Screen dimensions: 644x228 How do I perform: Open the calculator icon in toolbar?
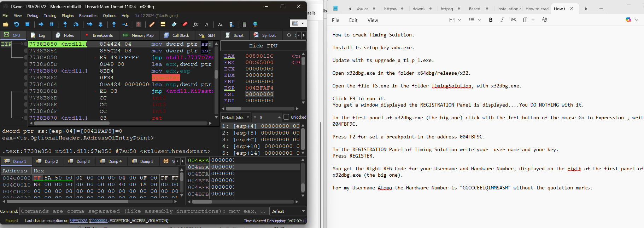(244, 24)
